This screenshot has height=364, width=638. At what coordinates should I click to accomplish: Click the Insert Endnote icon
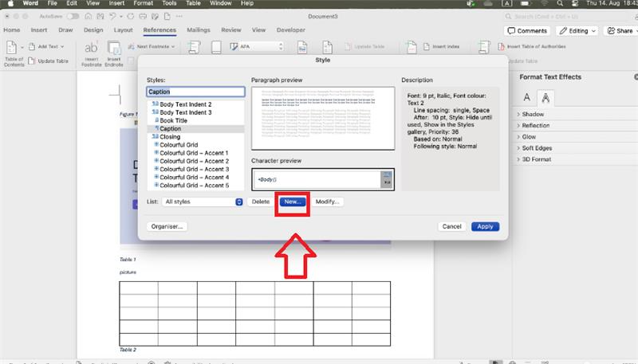tap(114, 48)
